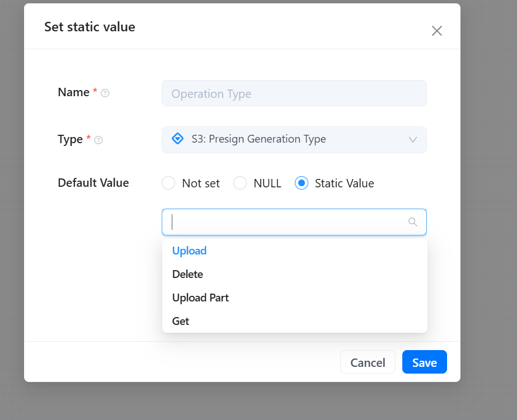The image size is (517, 420).
Task: Click the search magnifier icon in value field
Action: [413, 222]
